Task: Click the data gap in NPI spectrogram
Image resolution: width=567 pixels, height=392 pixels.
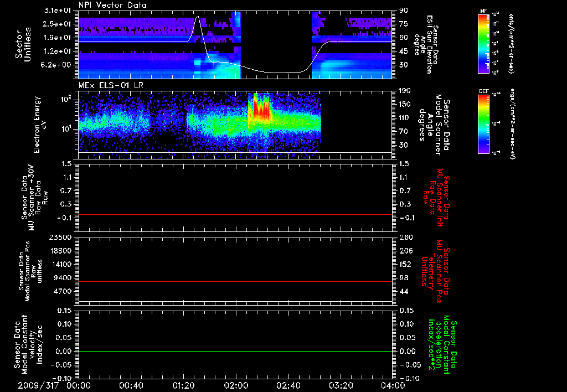Action: point(276,44)
